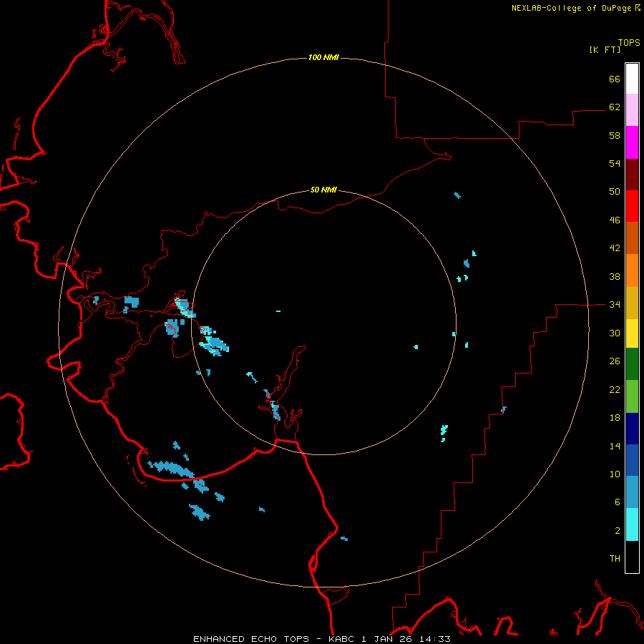Select the yellow 34 kft swatch
This screenshot has width=644, height=644.
[632, 333]
